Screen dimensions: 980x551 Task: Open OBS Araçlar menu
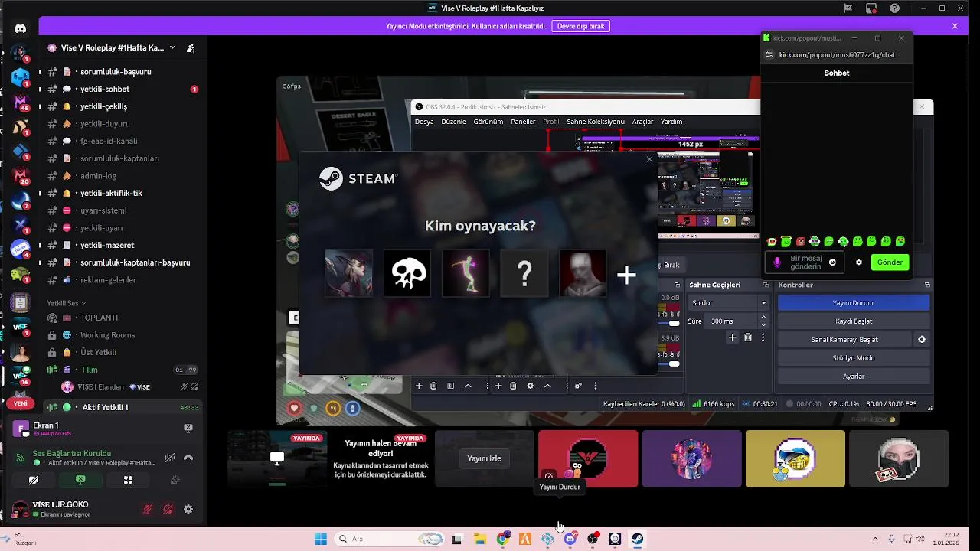(642, 122)
